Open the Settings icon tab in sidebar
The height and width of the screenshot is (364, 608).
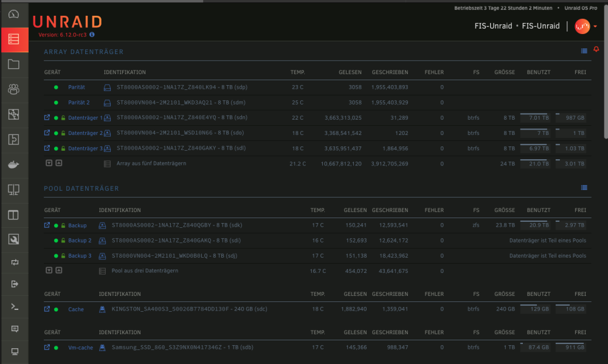[13, 114]
